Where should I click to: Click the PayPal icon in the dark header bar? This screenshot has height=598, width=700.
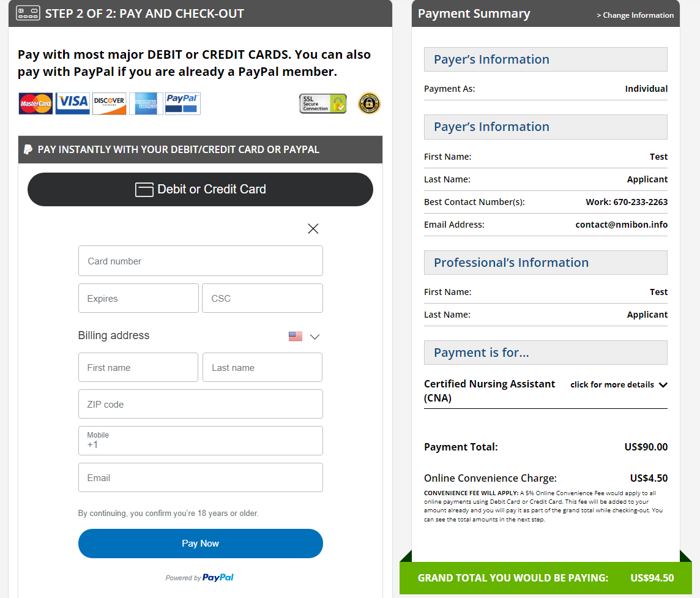pyautogui.click(x=29, y=149)
